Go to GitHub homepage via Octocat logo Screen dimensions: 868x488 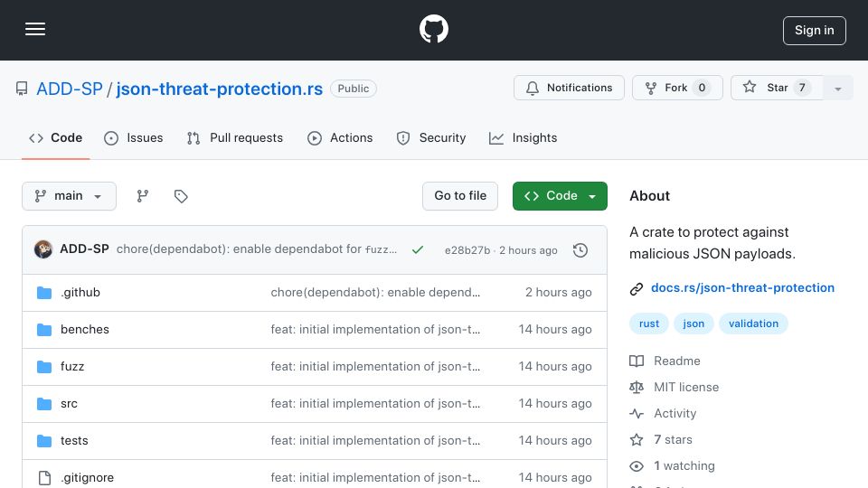tap(433, 29)
